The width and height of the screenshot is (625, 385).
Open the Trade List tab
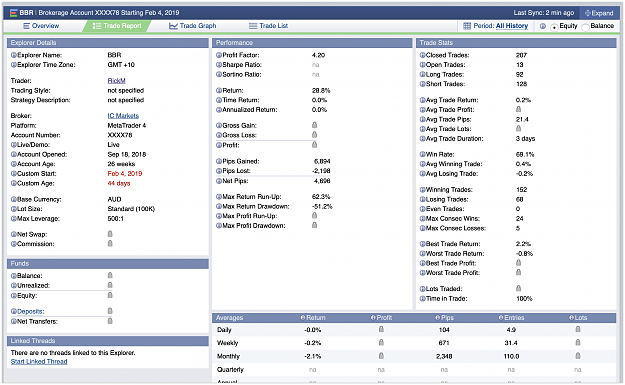point(268,26)
